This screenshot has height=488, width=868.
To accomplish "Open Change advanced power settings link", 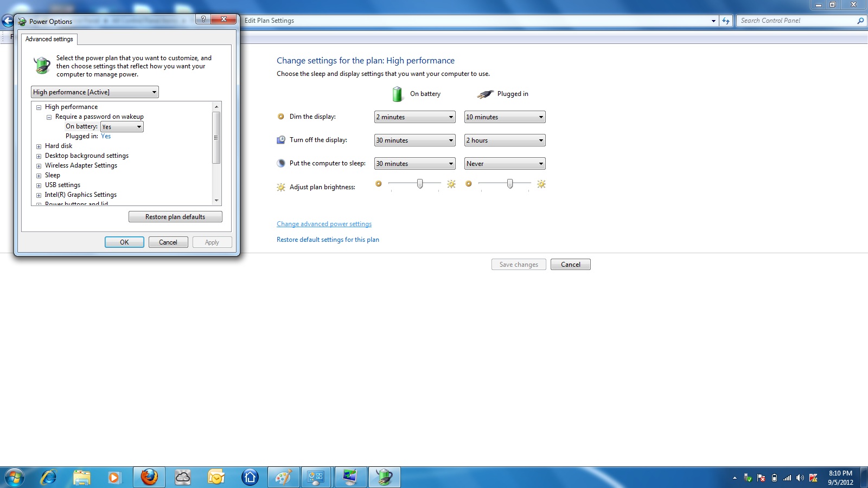I will [324, 224].
